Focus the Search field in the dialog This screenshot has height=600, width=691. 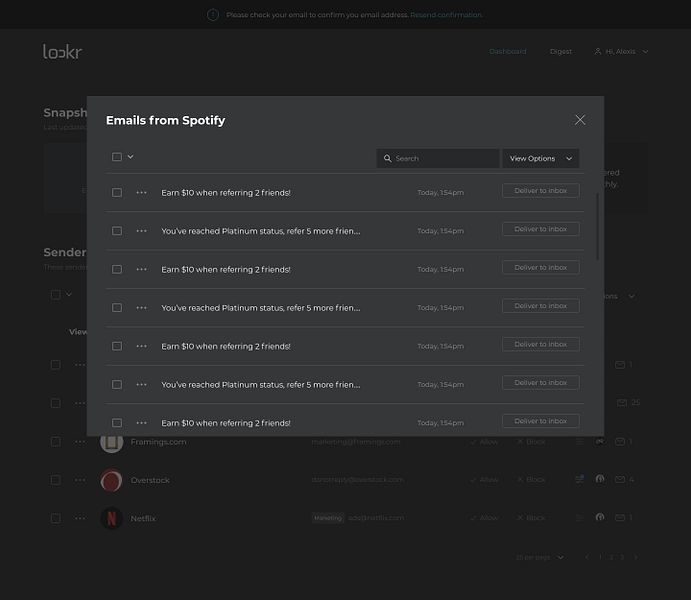(x=438, y=158)
